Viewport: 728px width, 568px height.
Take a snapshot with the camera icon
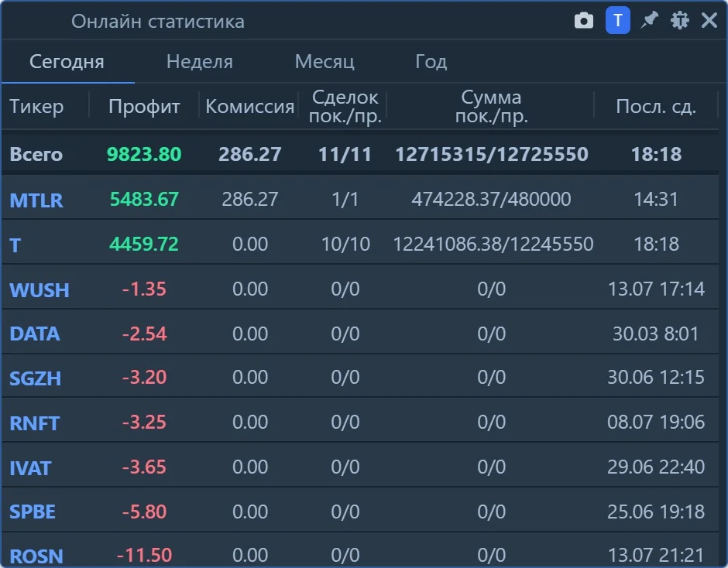[x=584, y=21]
